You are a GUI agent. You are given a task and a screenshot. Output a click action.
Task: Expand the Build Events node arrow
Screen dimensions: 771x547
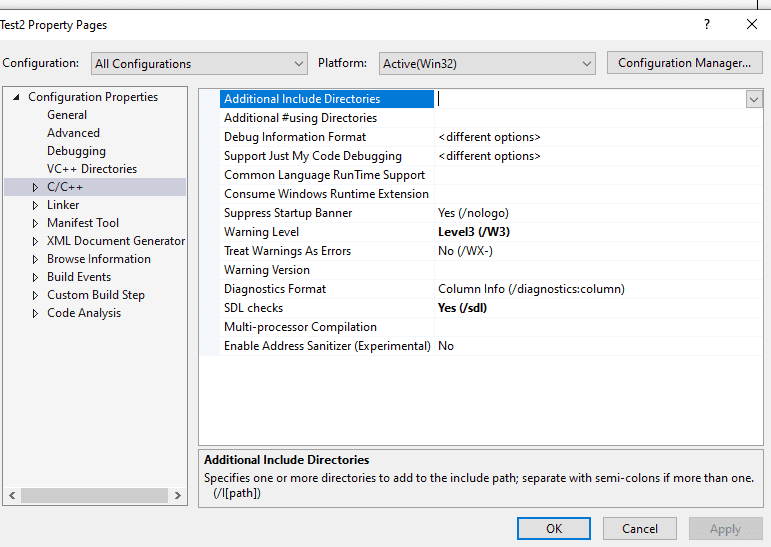point(35,277)
